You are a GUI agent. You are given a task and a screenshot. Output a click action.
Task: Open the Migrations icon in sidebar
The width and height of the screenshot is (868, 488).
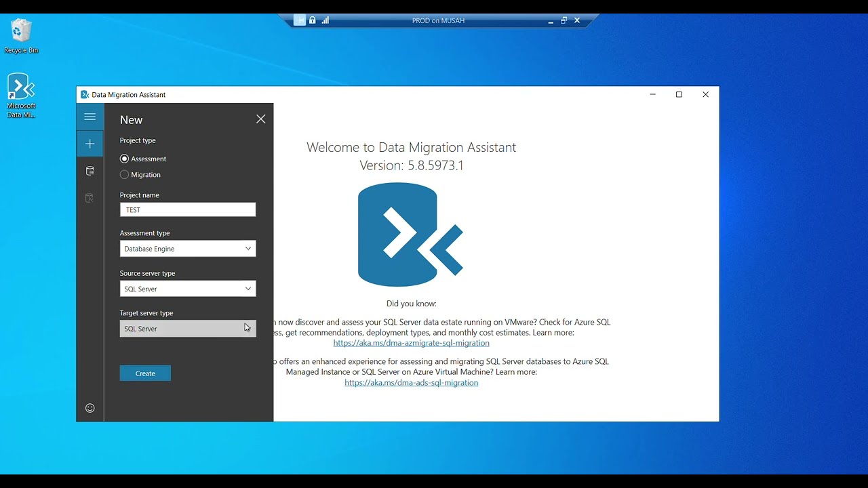(x=90, y=198)
